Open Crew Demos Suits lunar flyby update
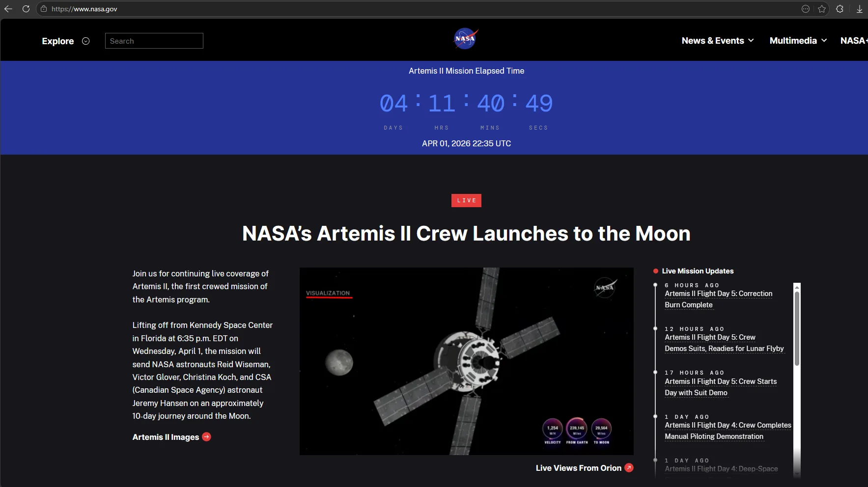 (x=724, y=343)
